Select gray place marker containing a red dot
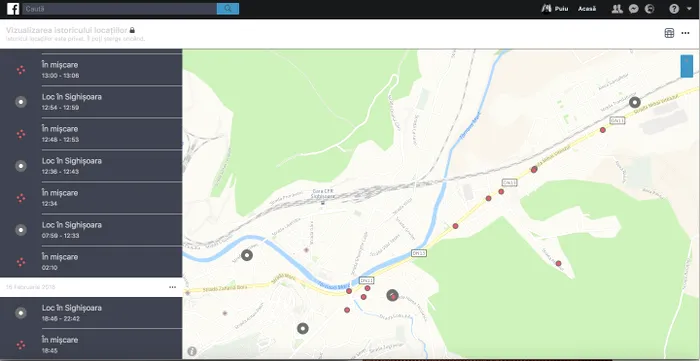This screenshot has height=361, width=700. [x=392, y=295]
